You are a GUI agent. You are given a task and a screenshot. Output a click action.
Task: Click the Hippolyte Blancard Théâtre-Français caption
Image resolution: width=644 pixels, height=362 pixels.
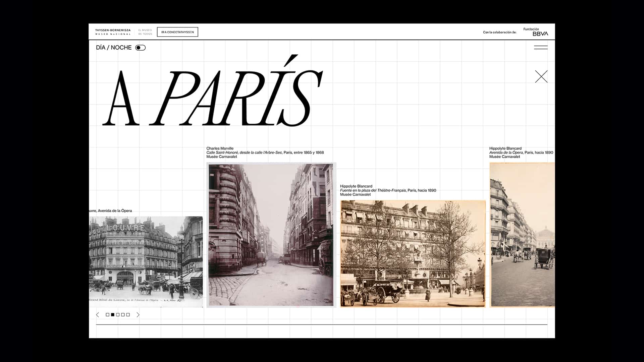point(388,190)
